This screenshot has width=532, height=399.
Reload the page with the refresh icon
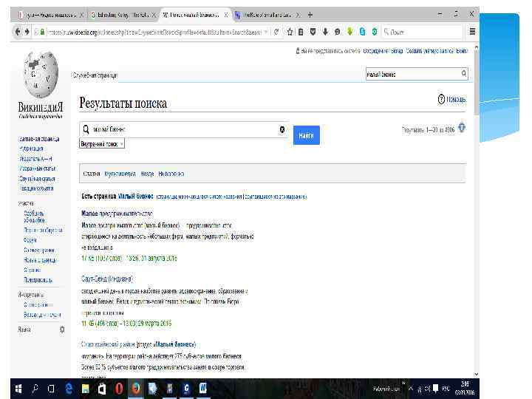click(x=276, y=32)
